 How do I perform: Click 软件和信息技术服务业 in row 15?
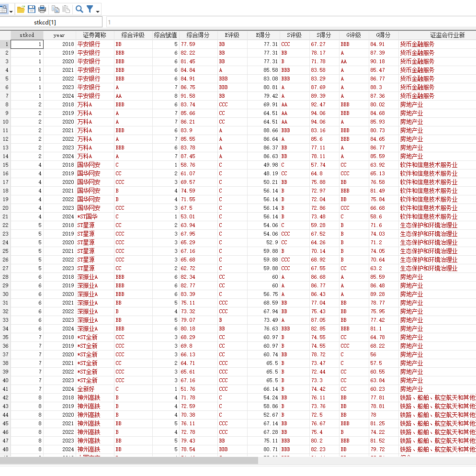[429, 165]
